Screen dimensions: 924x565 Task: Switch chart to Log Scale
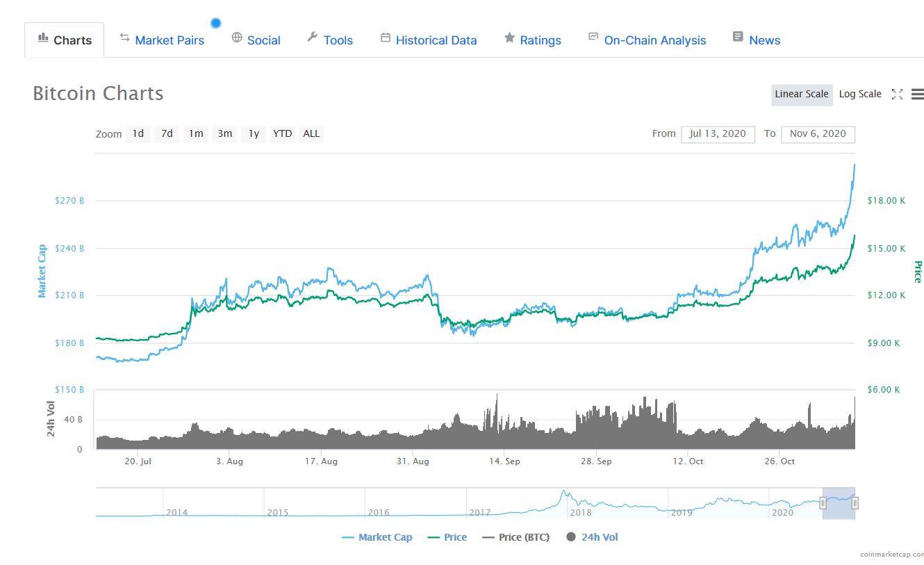[x=860, y=94]
